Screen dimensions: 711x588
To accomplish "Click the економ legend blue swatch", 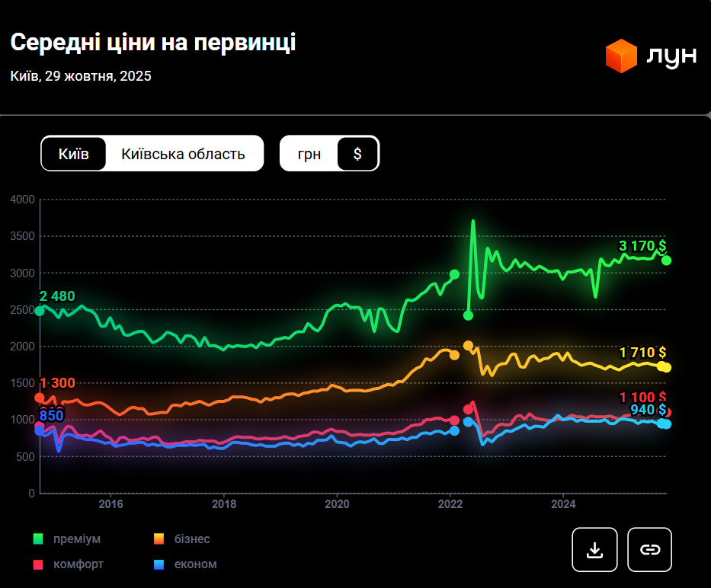I will (159, 564).
